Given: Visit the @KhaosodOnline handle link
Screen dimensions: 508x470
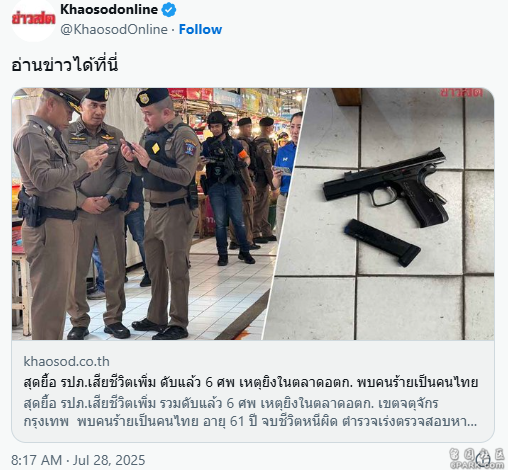Looking at the screenshot, I should [114, 29].
